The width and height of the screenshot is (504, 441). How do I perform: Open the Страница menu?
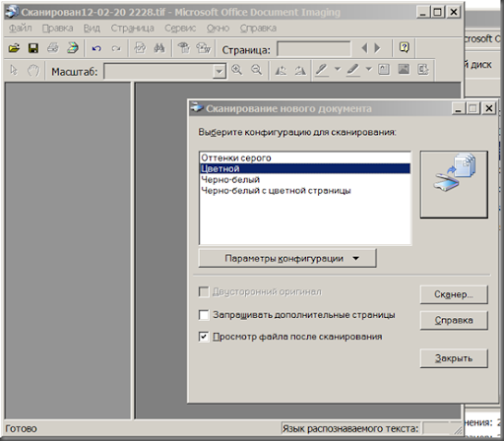tap(132, 29)
